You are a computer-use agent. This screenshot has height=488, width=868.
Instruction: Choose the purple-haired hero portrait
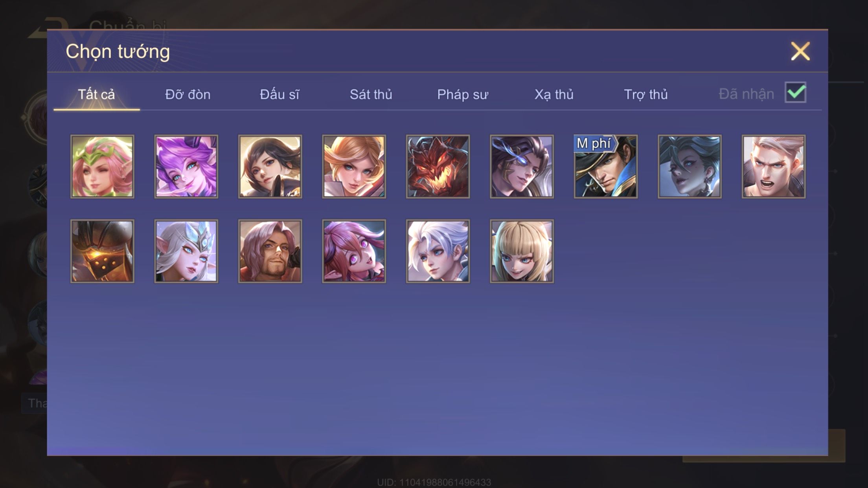186,167
